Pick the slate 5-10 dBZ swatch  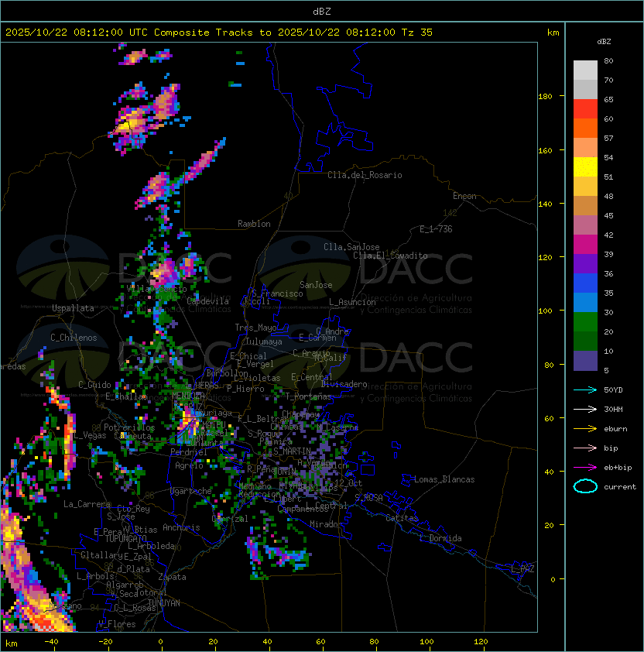click(585, 361)
